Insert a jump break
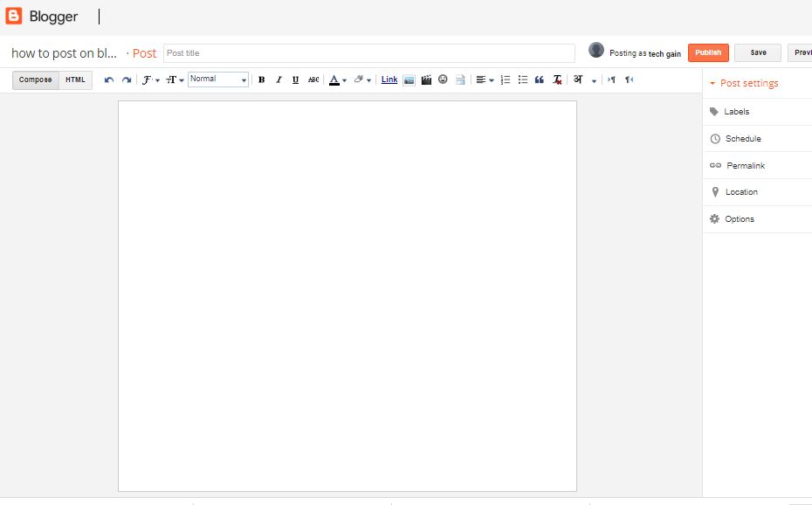The width and height of the screenshot is (812, 505). coord(460,80)
